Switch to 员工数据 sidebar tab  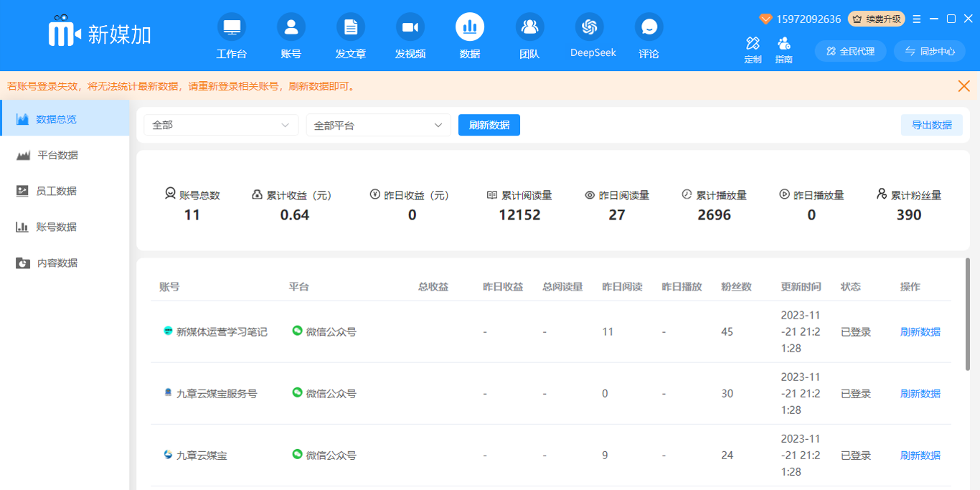tap(56, 191)
